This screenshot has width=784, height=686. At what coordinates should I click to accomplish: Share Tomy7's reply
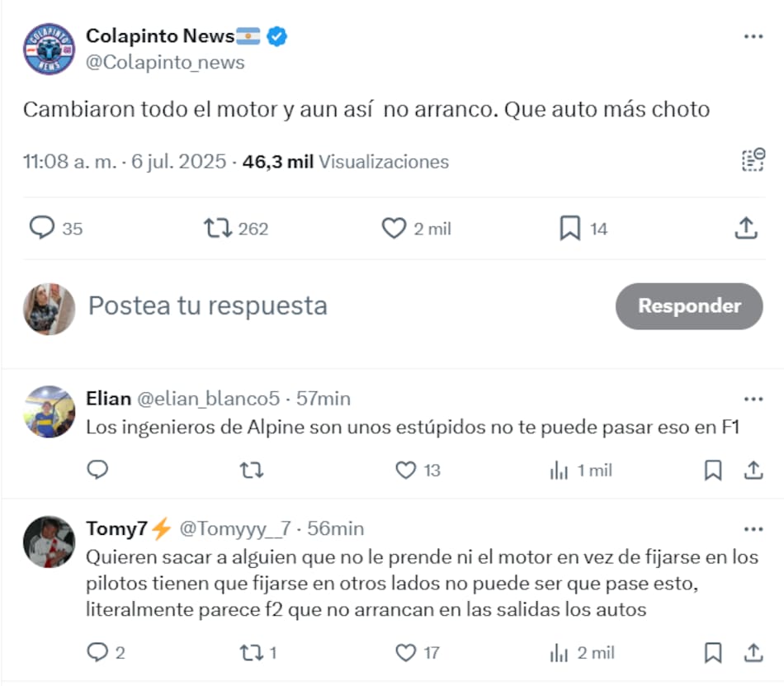[753, 653]
